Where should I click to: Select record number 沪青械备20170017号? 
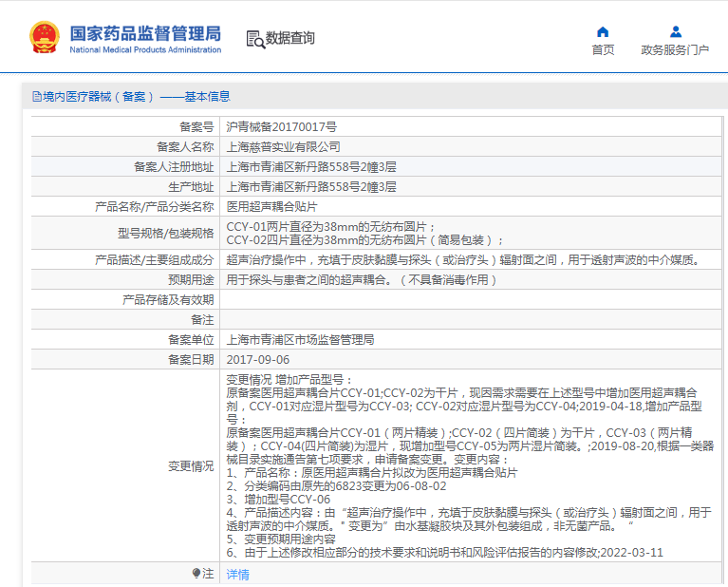pos(281,127)
